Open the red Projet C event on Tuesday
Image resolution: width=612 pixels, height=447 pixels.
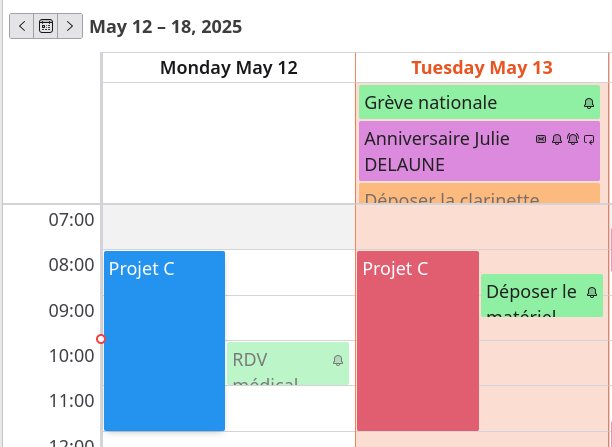[418, 341]
